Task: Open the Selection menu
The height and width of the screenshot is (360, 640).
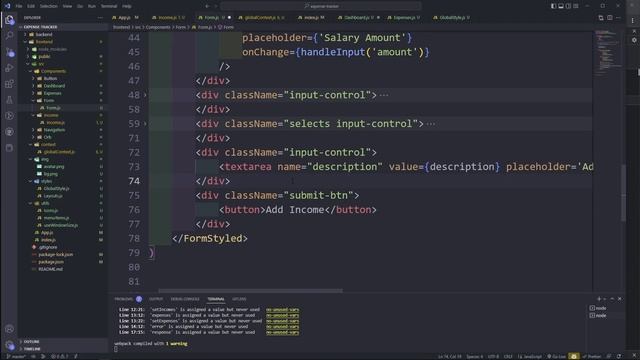Action: click(49, 6)
